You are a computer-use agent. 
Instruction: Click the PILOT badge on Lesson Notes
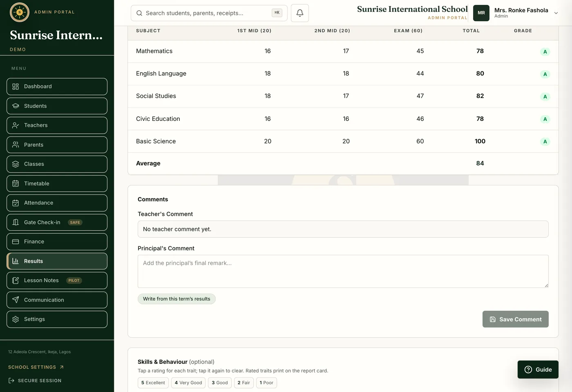pyautogui.click(x=74, y=281)
